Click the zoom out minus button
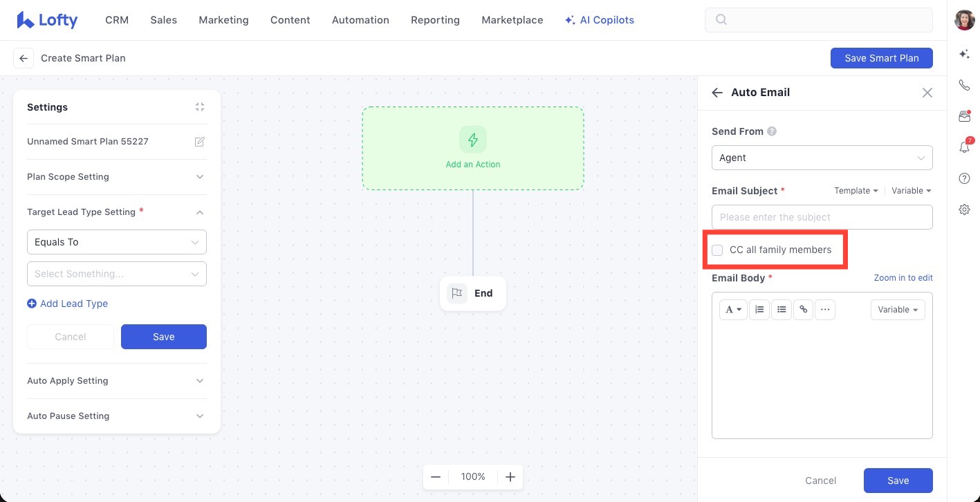This screenshot has width=980, height=502. point(436,477)
